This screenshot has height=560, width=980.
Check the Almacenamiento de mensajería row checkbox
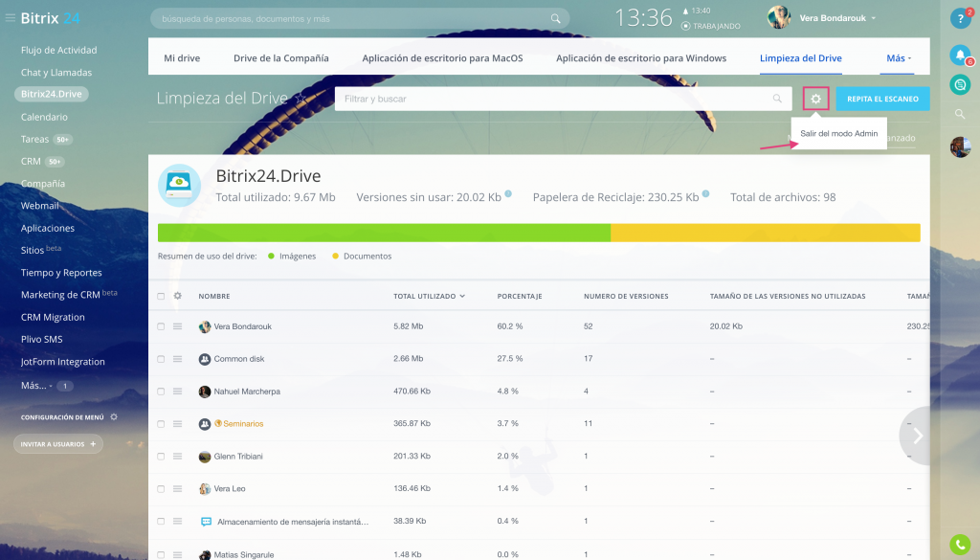point(161,522)
